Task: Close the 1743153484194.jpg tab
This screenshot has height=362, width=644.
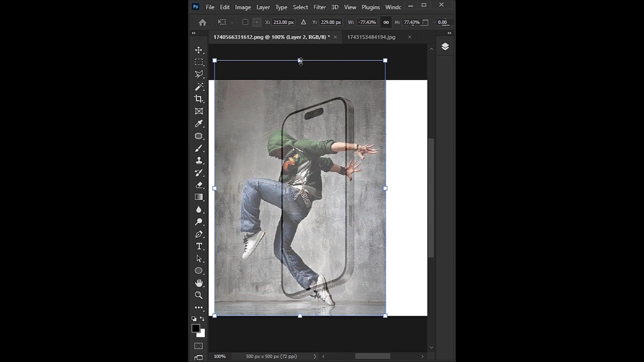Action: [x=410, y=37]
